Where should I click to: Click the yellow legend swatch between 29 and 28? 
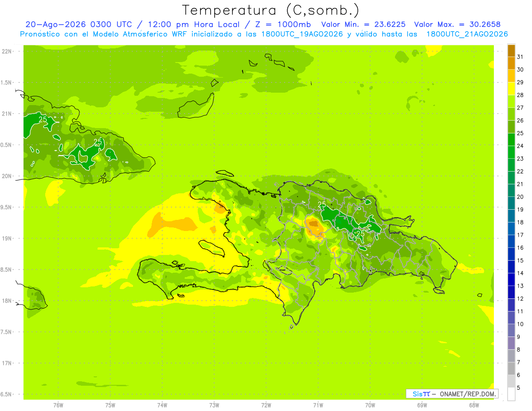coord(511,89)
